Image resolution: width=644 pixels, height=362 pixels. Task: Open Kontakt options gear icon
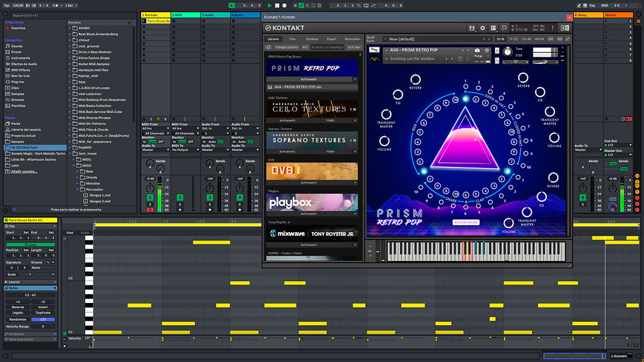[x=482, y=28]
